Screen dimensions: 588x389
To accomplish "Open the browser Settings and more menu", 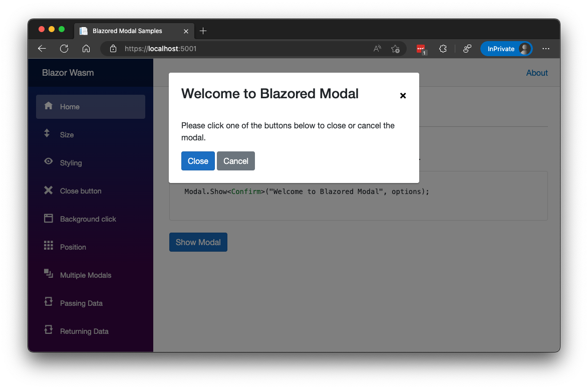I will coord(545,49).
